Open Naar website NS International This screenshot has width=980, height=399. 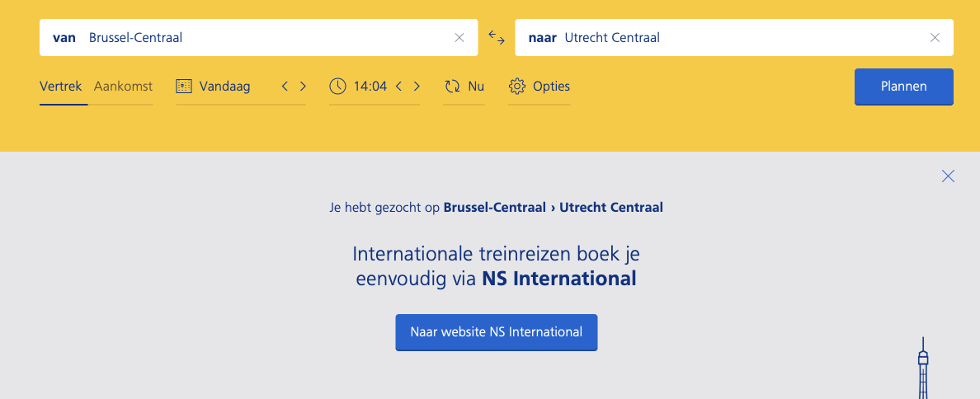pos(497,332)
